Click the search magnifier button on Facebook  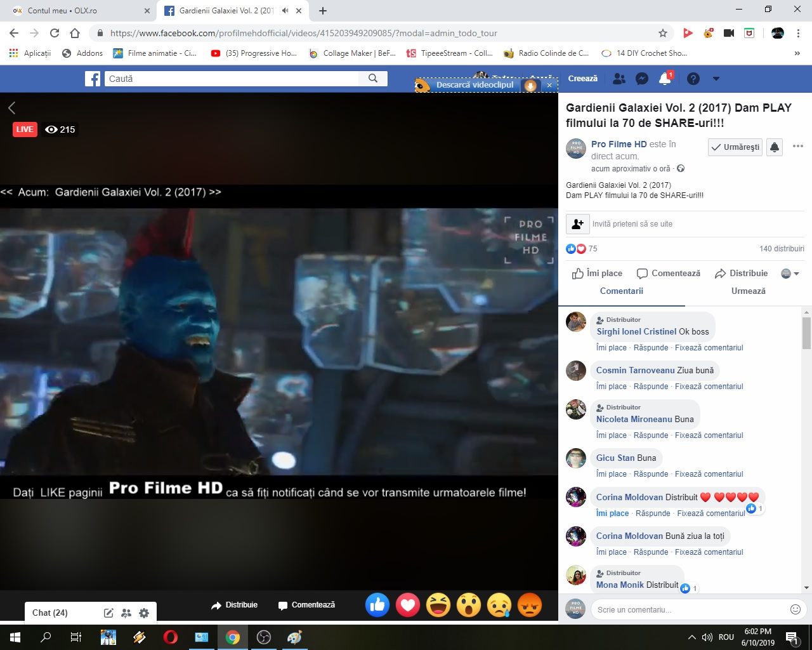click(373, 79)
